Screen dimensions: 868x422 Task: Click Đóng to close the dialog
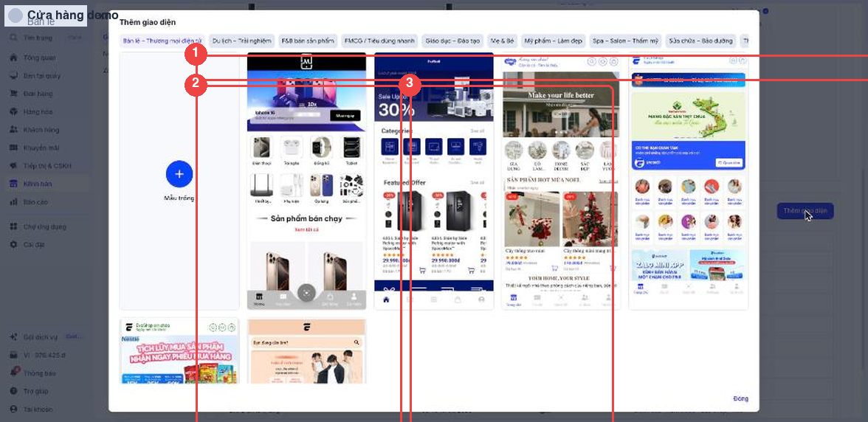740,399
